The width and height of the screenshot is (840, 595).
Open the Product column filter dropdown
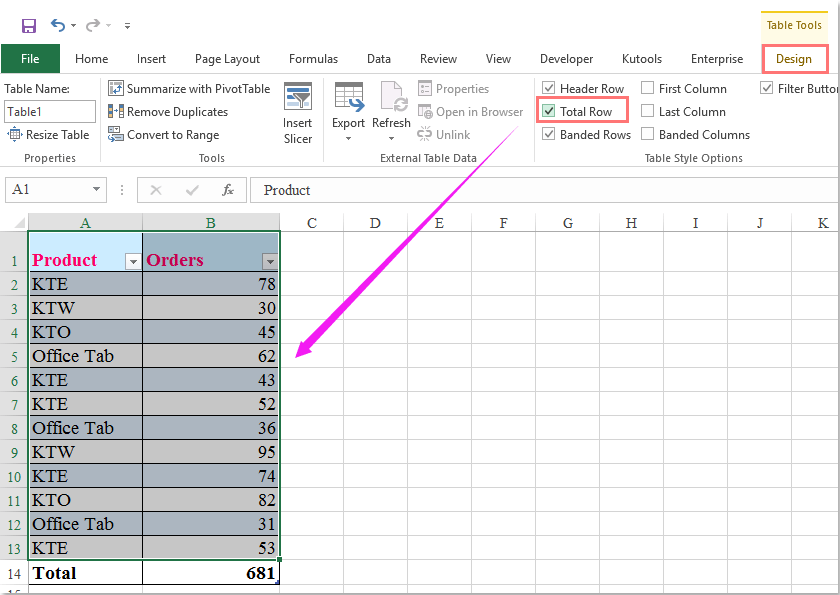(133, 260)
